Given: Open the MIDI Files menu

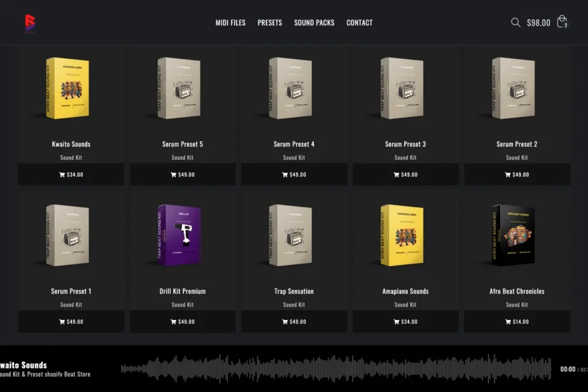Looking at the screenshot, I should 230,23.
